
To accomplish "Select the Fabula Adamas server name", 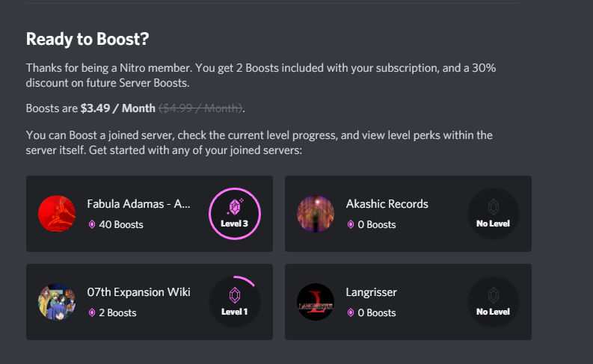I will [139, 204].
